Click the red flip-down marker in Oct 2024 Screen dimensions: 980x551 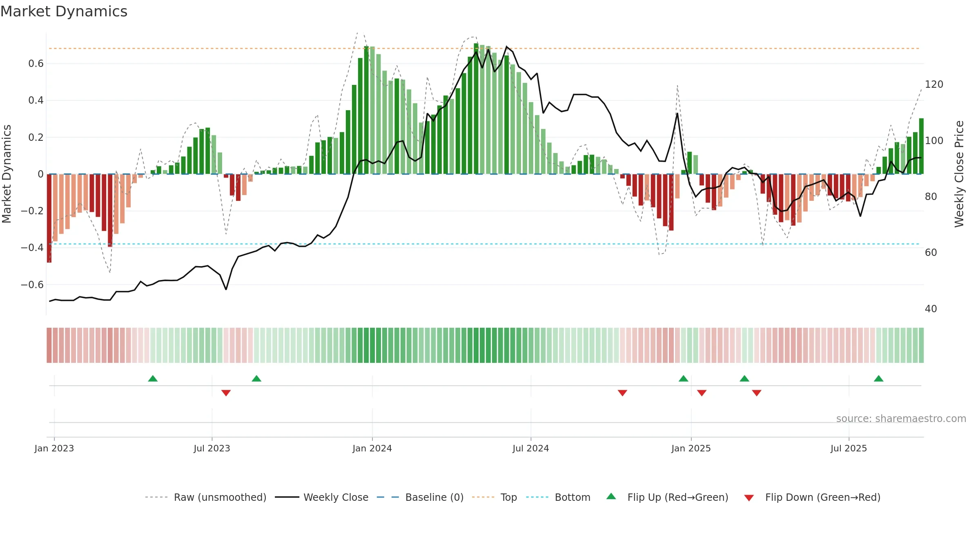tap(622, 393)
